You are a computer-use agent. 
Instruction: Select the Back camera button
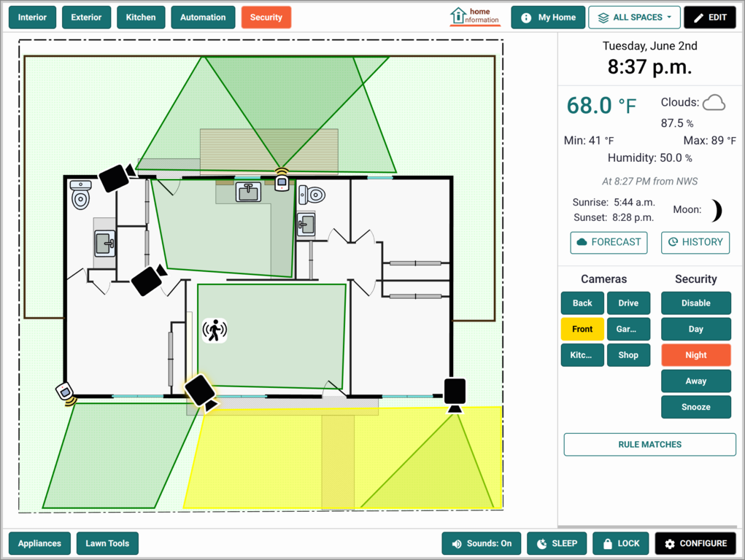point(582,303)
